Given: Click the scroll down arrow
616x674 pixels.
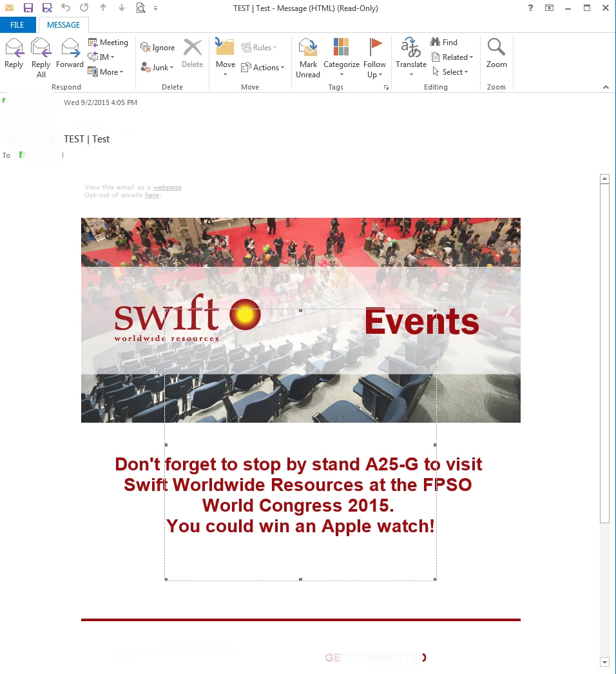Looking at the screenshot, I should 605,662.
